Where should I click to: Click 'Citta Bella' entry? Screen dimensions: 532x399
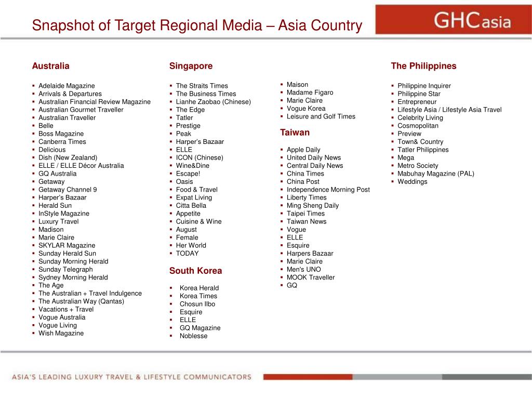[x=191, y=205]
